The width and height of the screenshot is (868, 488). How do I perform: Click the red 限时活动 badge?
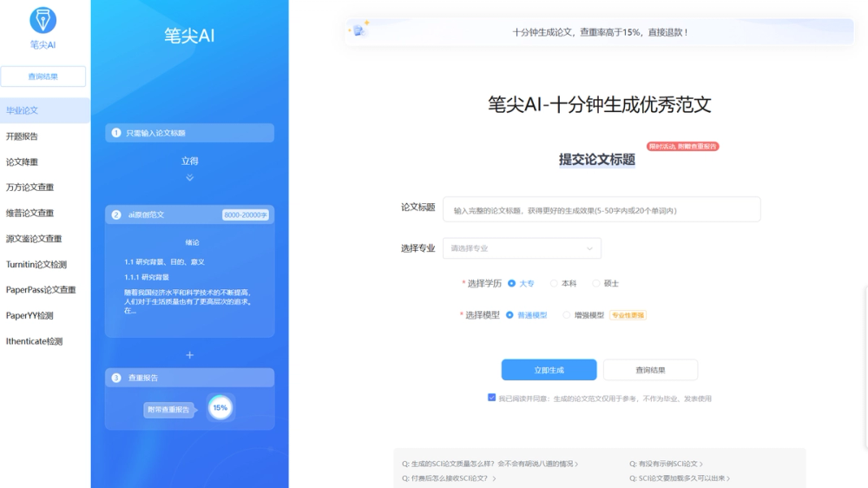pyautogui.click(x=682, y=146)
